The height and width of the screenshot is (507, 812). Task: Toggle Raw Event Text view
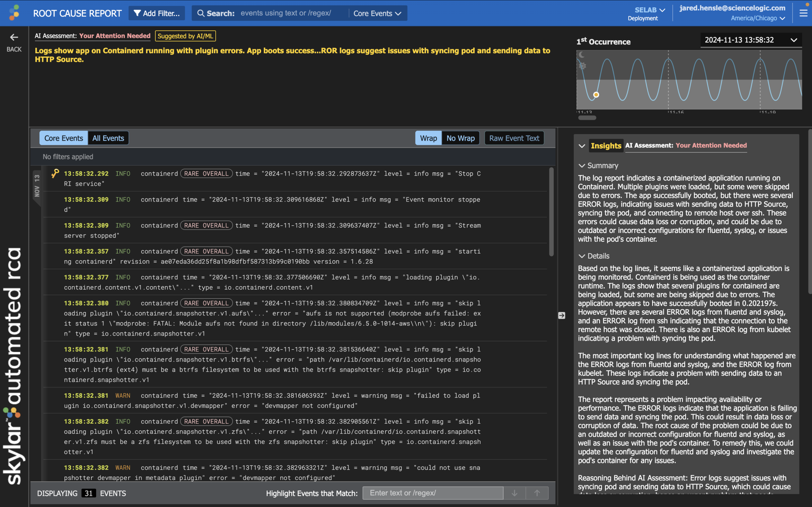pos(514,138)
